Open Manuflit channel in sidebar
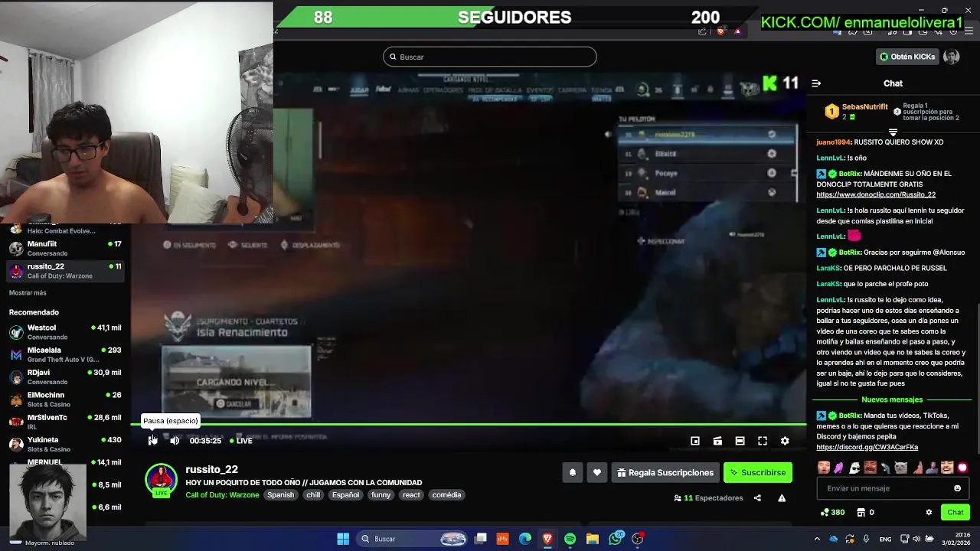 (65, 248)
